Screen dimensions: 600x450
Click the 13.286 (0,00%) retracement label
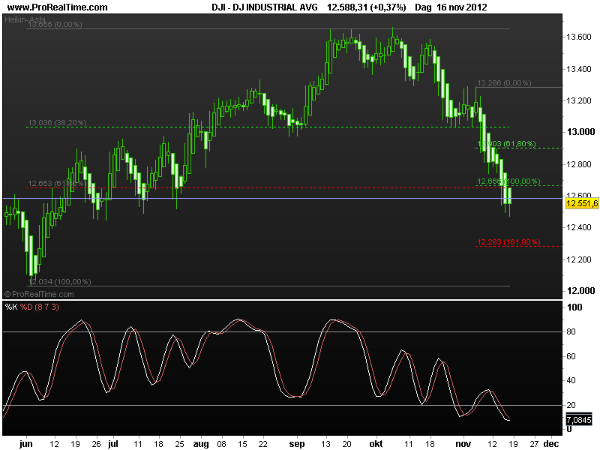(507, 83)
